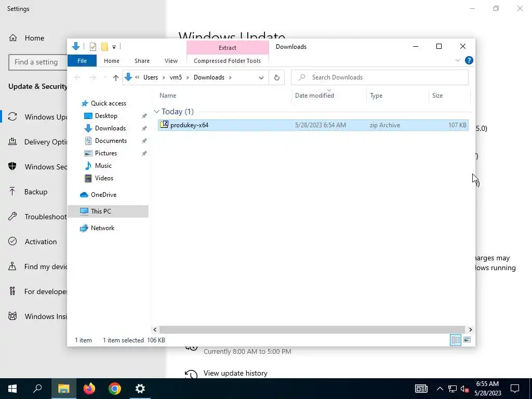Open Network in navigation pane
Viewport: 532px width, 399px height.
click(102, 228)
